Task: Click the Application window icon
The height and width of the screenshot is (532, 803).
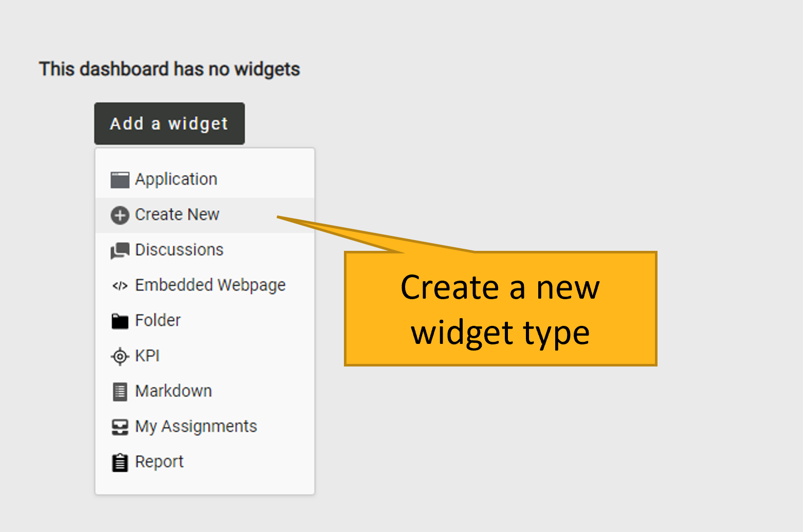Action: pyautogui.click(x=120, y=180)
